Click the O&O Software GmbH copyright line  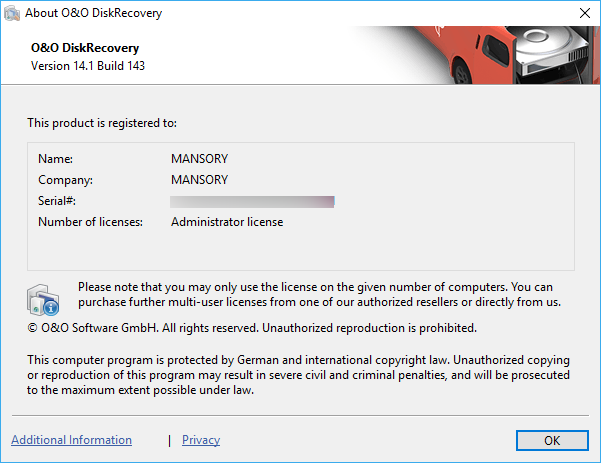pyautogui.click(x=252, y=327)
